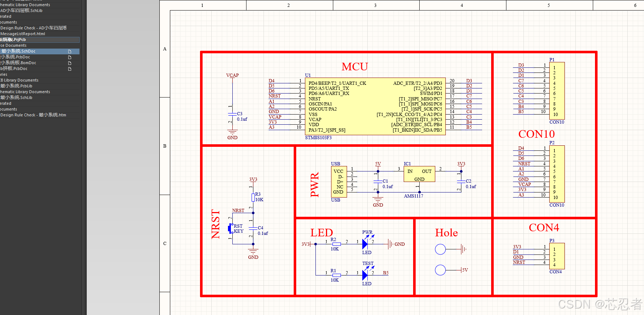Click the document icon beside 最小系统.SchDoc

(x=70, y=51)
